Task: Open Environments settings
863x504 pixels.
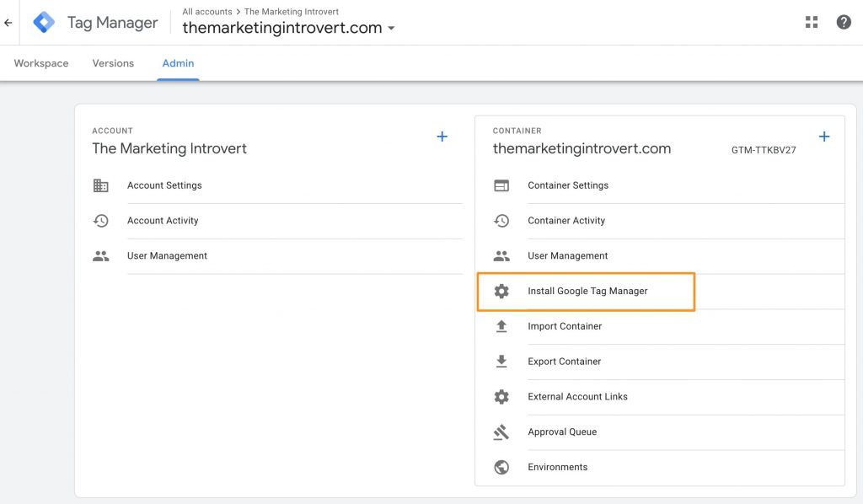Action: click(x=559, y=467)
